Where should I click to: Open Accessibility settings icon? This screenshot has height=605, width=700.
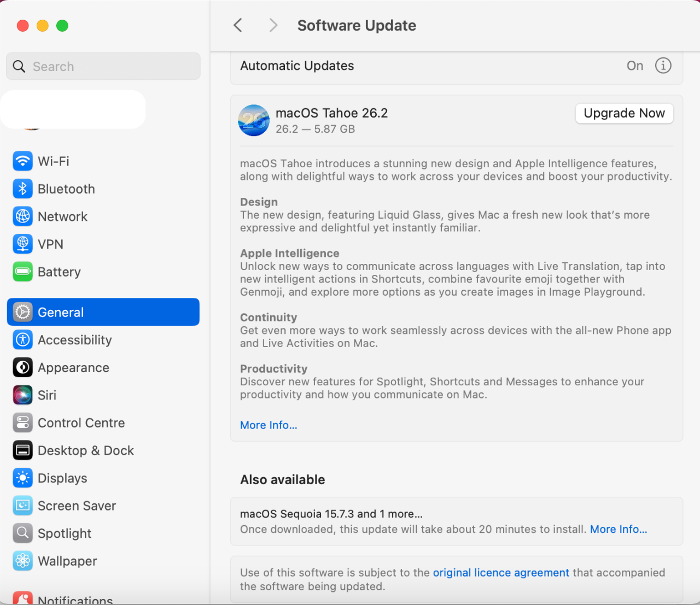[x=22, y=340]
